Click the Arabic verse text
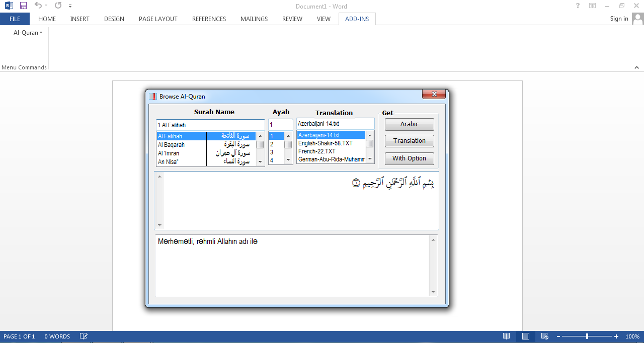The width and height of the screenshot is (644, 343). tap(392, 182)
